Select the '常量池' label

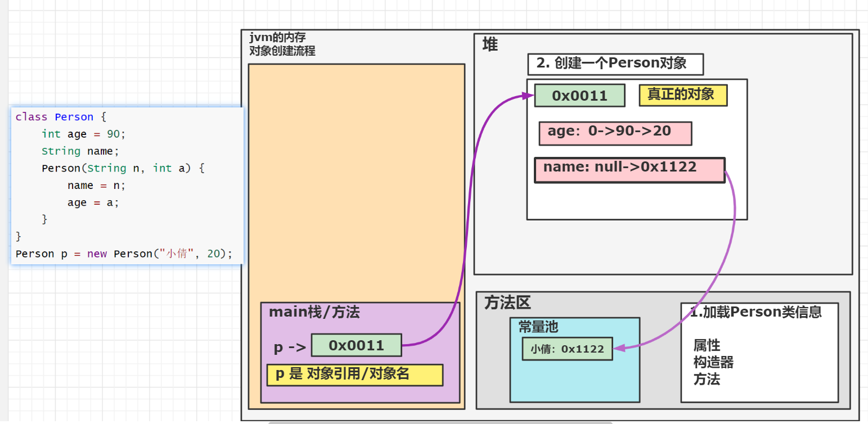pyautogui.click(x=538, y=327)
